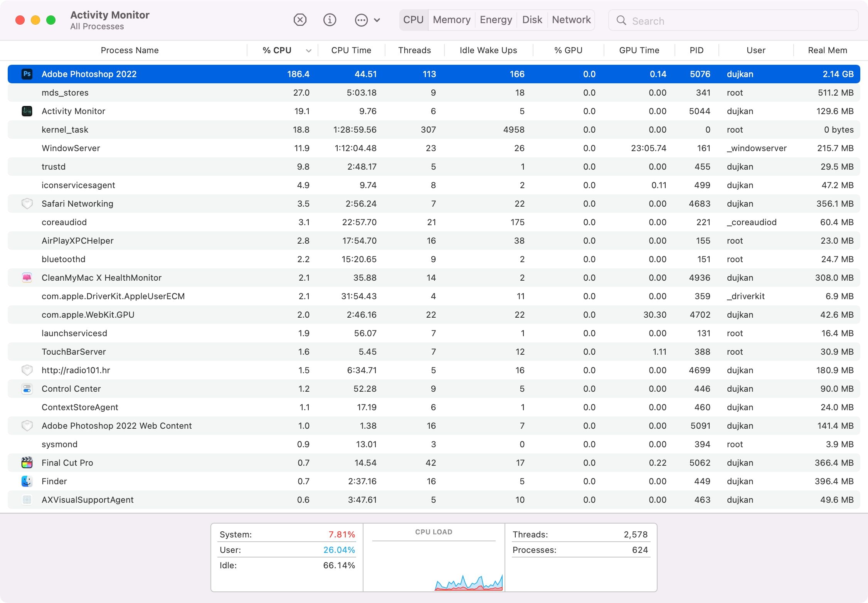868x603 pixels.
Task: Sort by Process Name column header
Action: [x=130, y=50]
